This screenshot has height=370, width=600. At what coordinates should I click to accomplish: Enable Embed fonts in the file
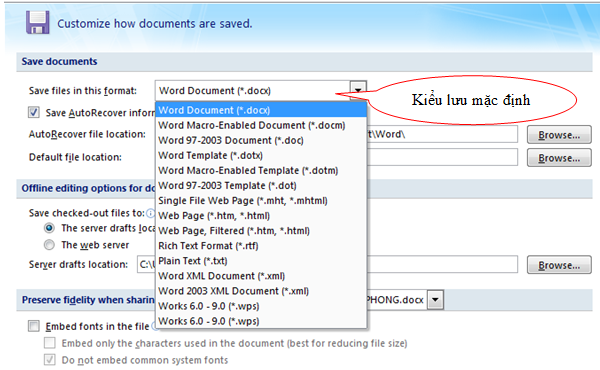34,326
